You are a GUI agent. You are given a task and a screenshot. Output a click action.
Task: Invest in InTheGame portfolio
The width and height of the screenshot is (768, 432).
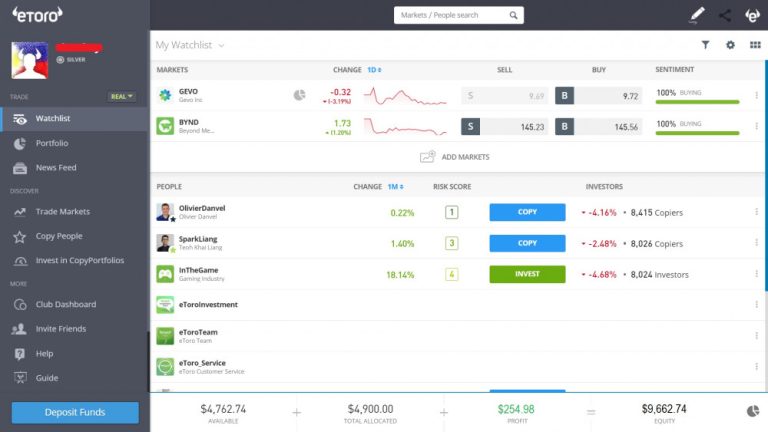click(x=527, y=274)
